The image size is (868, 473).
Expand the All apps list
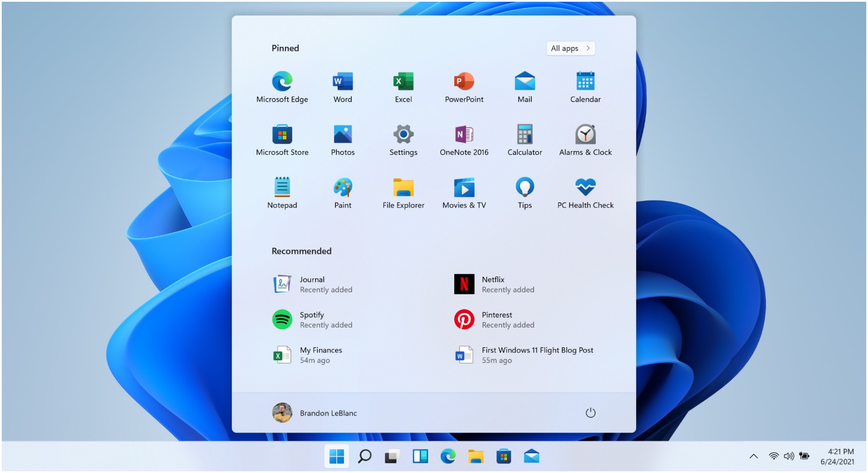pyautogui.click(x=570, y=48)
